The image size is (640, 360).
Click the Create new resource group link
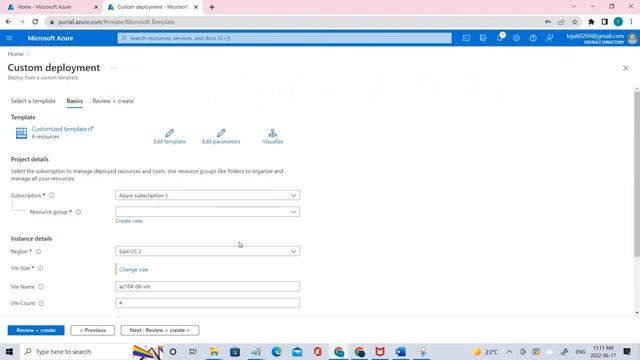pyautogui.click(x=129, y=221)
